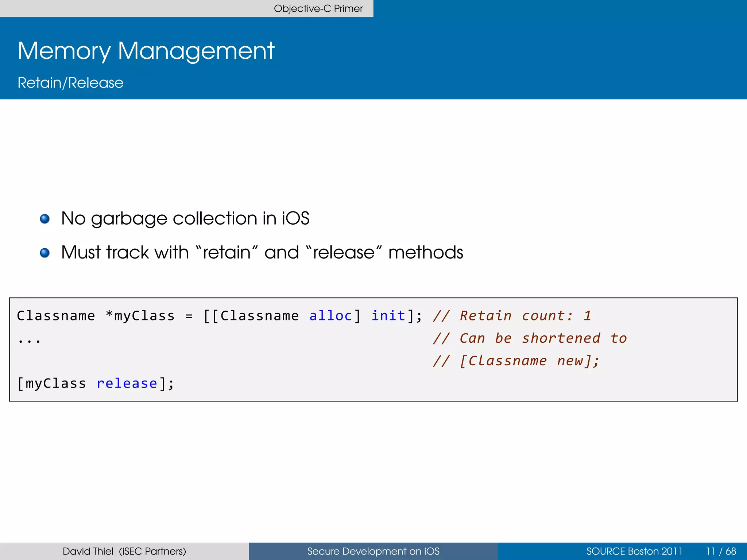The height and width of the screenshot is (560, 747).
Task: Select the line about retain and release methods
Action: [262, 252]
